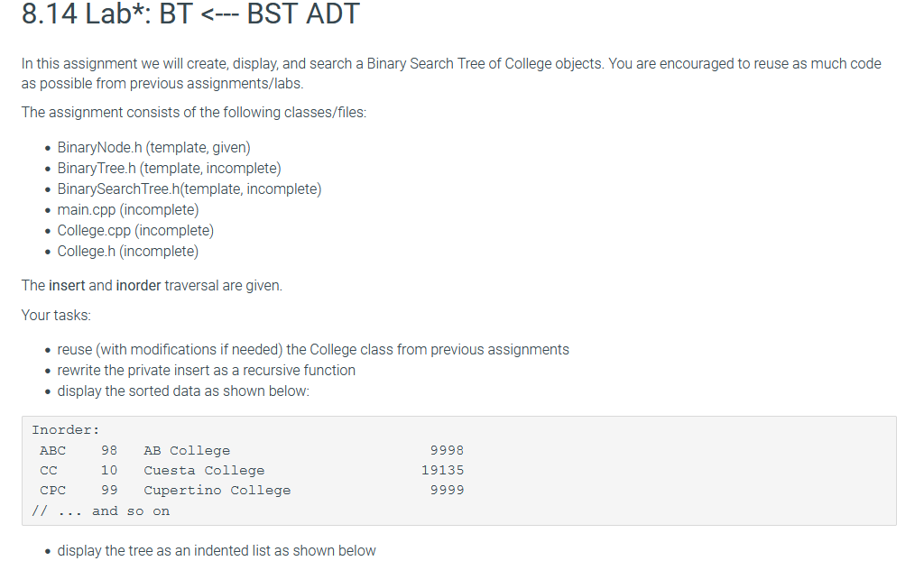
Task: Click the 'rewrite the private insert' bullet
Action: 207,370
